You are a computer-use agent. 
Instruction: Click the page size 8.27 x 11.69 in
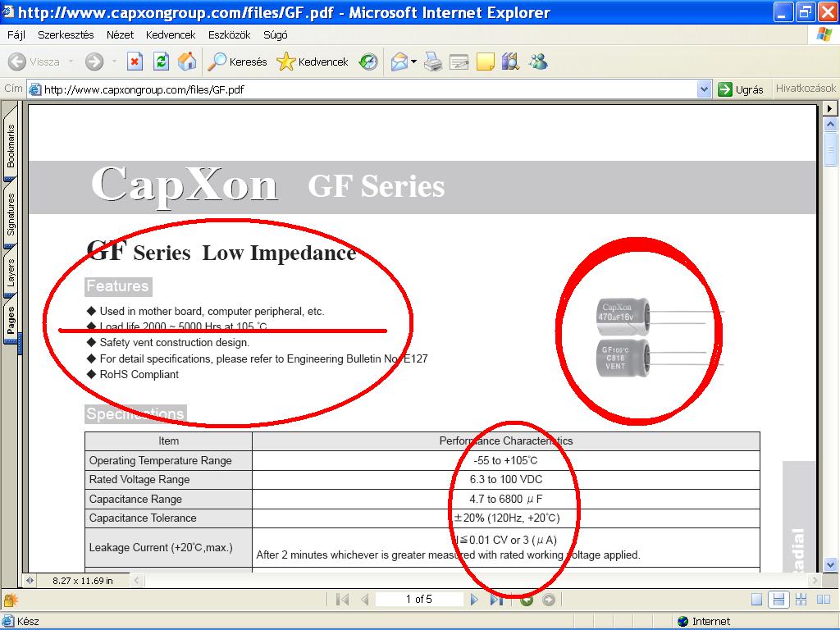83,581
